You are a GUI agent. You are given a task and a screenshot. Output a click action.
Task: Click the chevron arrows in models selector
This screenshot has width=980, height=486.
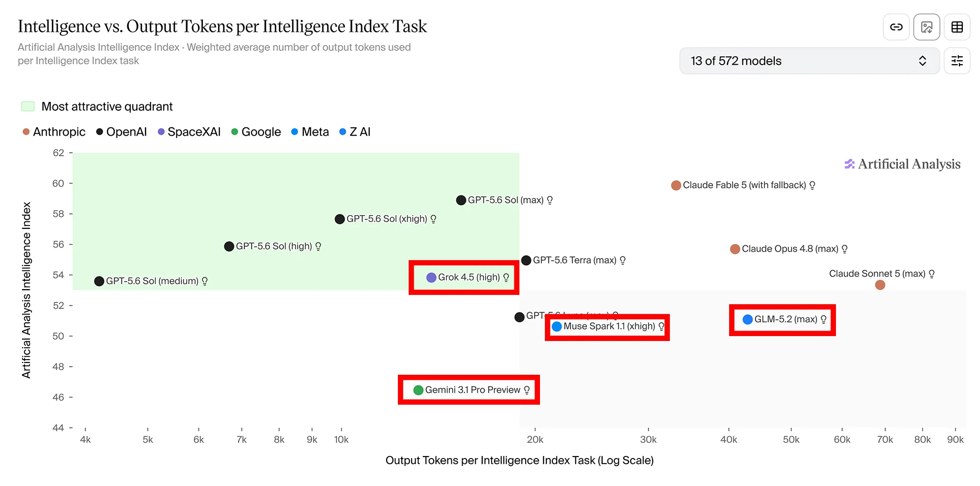click(x=922, y=61)
